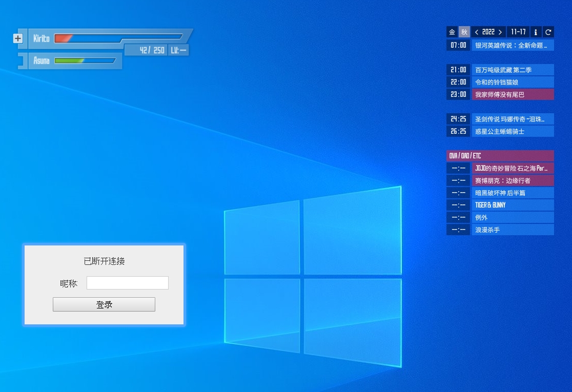Click the 23:00 time slot
Viewport: 572px width, 392px height.
[x=458, y=94]
